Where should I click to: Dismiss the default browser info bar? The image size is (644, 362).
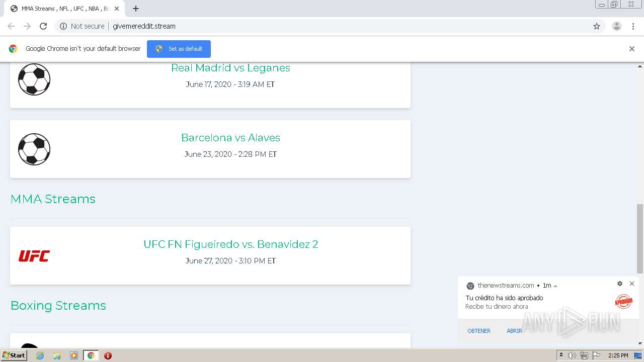click(632, 49)
